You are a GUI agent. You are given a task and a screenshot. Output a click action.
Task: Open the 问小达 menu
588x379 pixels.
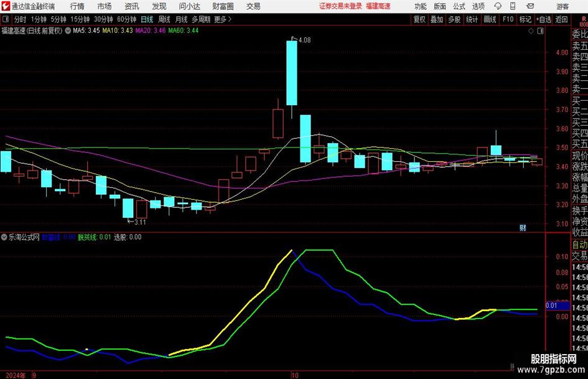189,6
